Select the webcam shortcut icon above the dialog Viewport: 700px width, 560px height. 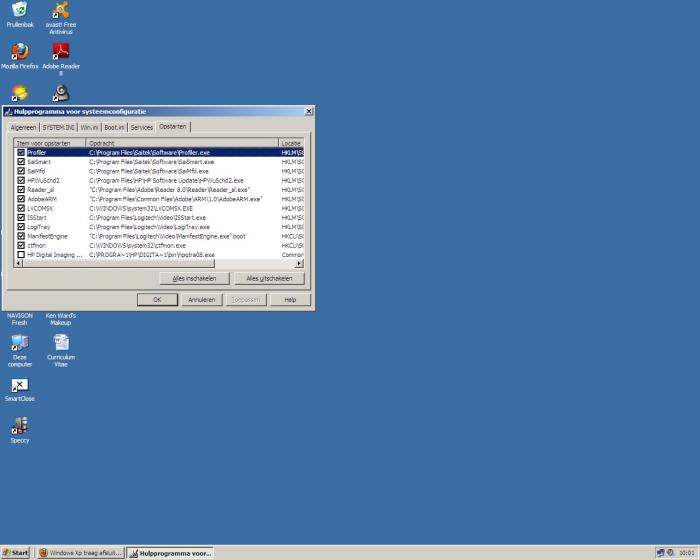[x=61, y=93]
